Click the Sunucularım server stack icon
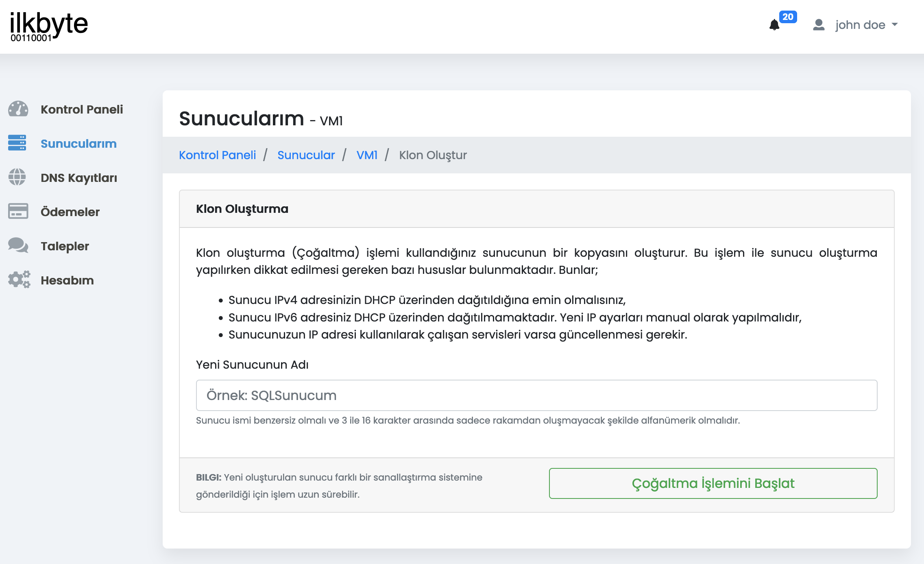This screenshot has width=924, height=564. [x=17, y=143]
